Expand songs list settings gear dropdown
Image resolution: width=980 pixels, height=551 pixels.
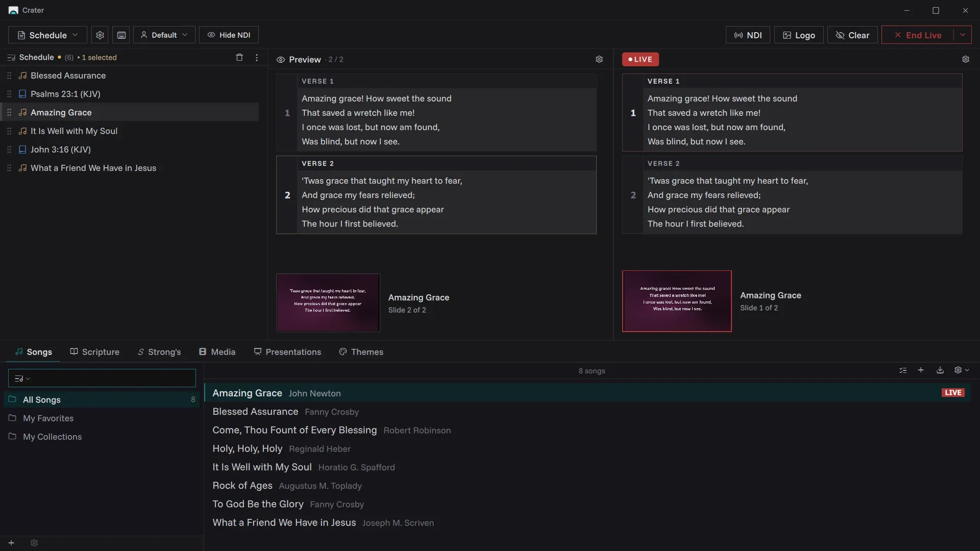point(962,370)
